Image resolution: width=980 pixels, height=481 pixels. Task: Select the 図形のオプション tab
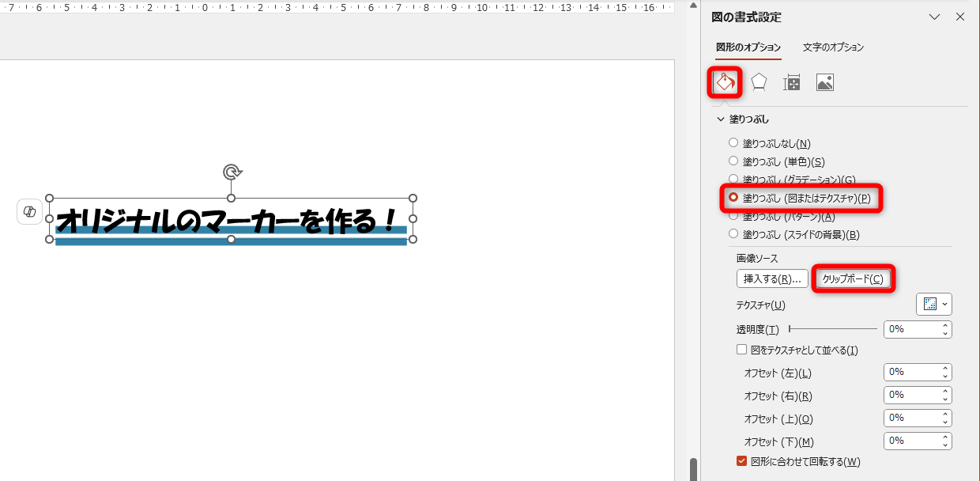point(748,47)
